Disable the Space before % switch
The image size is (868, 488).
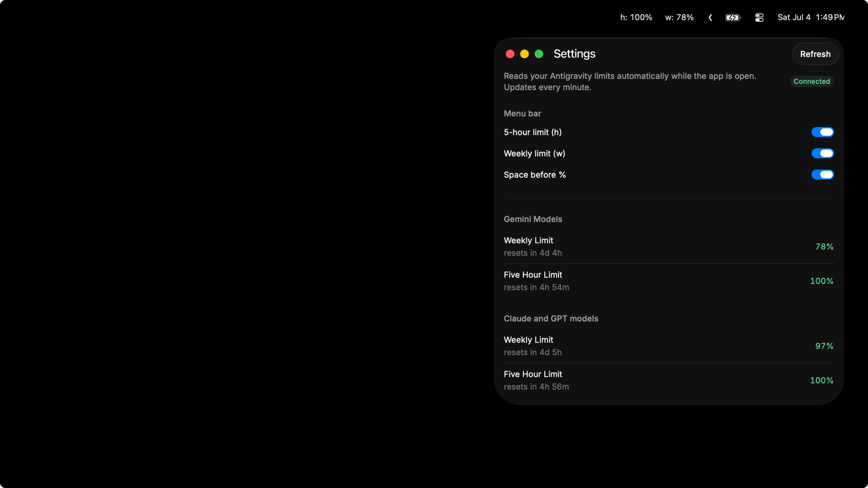tap(822, 175)
